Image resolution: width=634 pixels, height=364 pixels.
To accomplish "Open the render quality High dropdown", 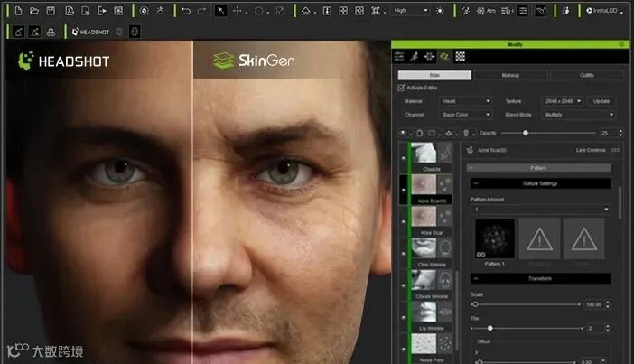I will click(410, 11).
